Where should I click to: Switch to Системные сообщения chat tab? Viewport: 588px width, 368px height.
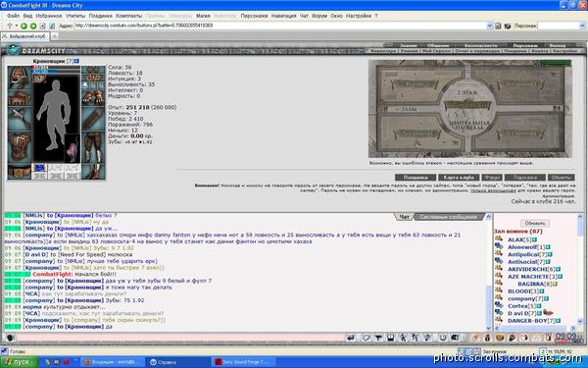pyautogui.click(x=448, y=217)
